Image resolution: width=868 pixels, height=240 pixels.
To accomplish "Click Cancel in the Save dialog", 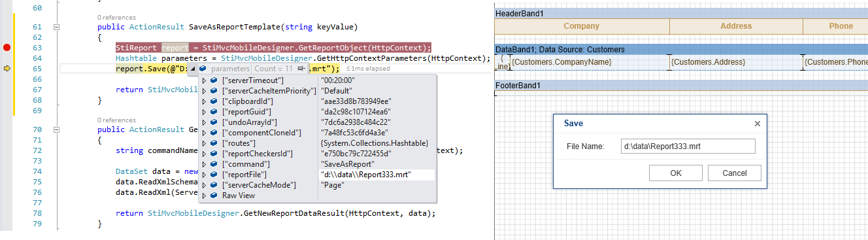I will (735, 173).
